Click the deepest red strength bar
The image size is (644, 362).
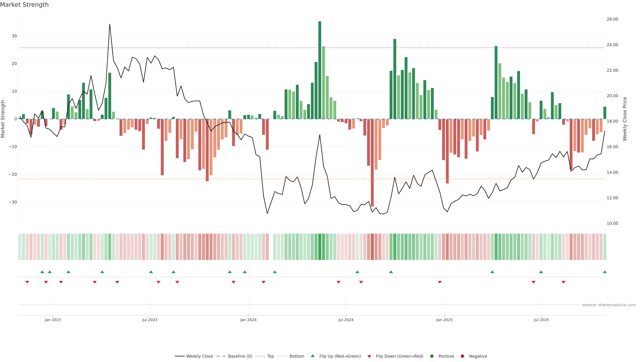point(372,162)
